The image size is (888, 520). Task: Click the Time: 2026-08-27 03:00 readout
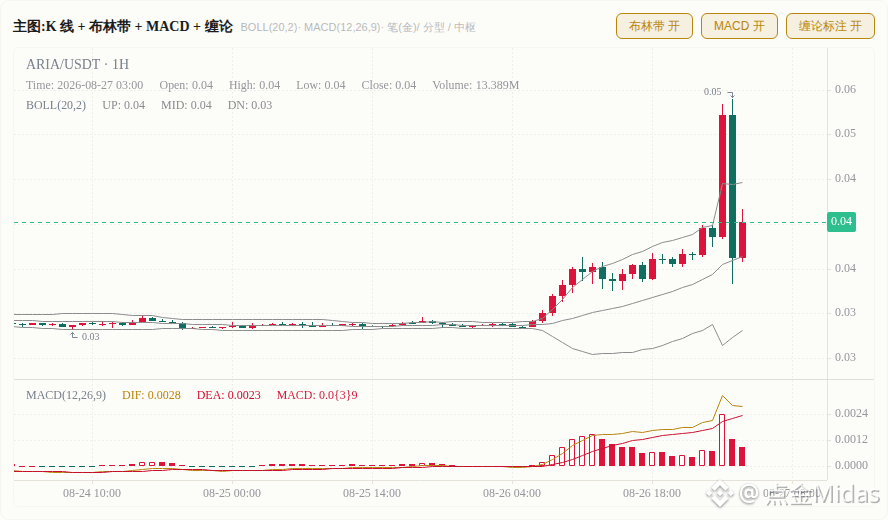tap(84, 85)
